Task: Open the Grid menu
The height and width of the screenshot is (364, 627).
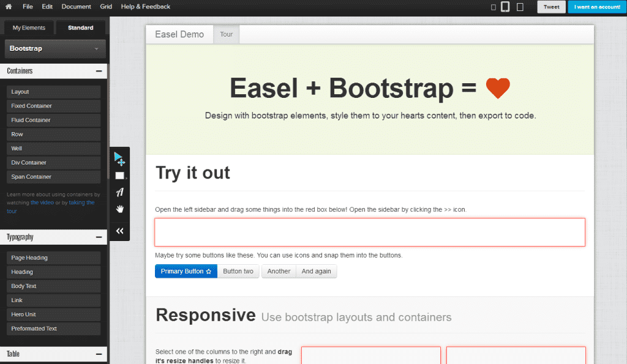Action: click(105, 6)
